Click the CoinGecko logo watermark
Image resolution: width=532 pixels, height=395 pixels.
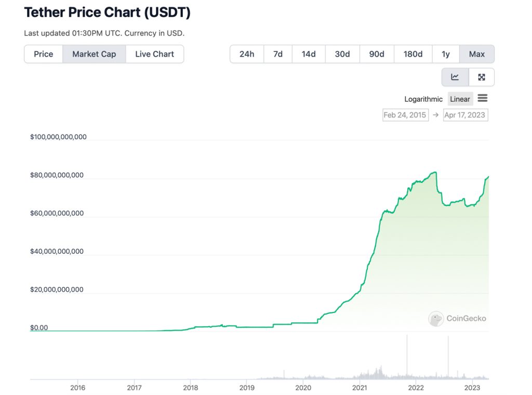457,319
